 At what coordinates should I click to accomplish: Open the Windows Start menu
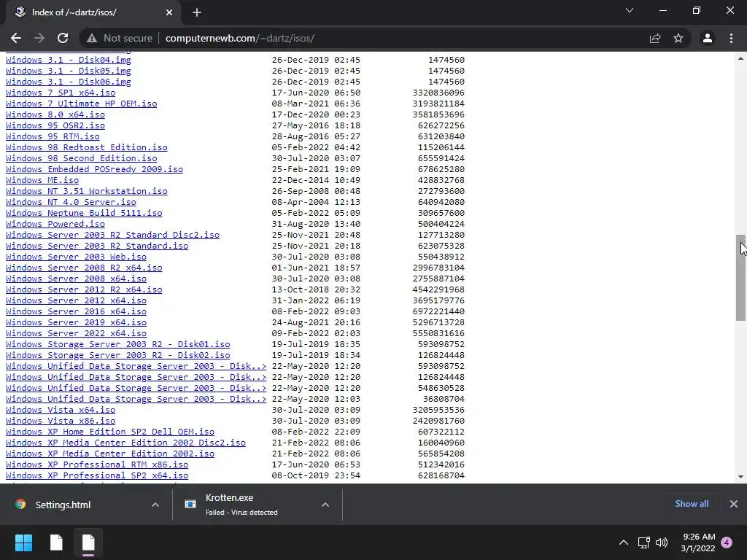[x=23, y=542]
